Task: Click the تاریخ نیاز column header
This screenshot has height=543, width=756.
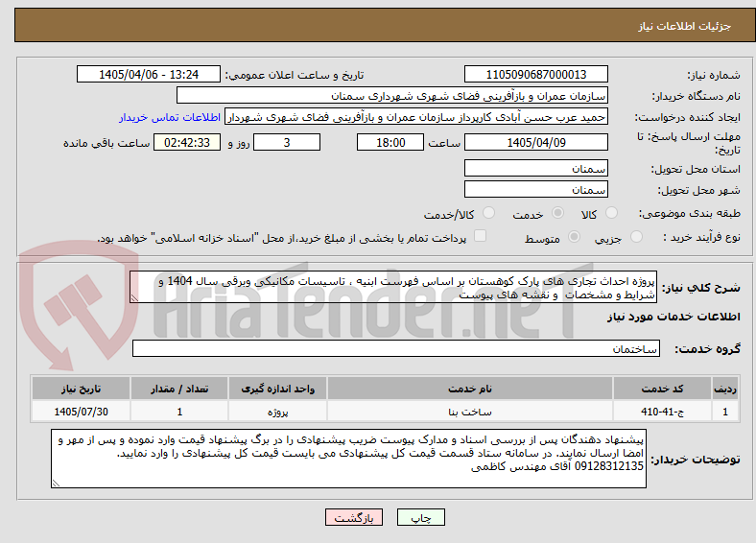Action: click(81, 389)
